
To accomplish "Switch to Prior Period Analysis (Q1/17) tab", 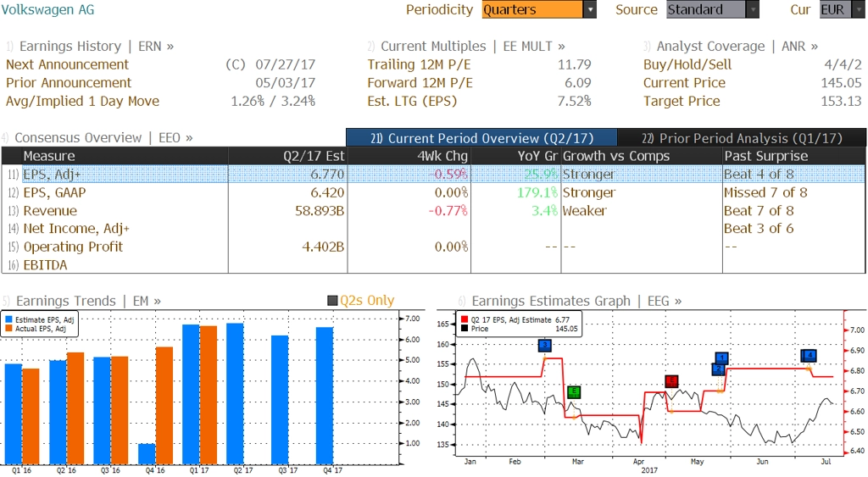I will coord(742,138).
